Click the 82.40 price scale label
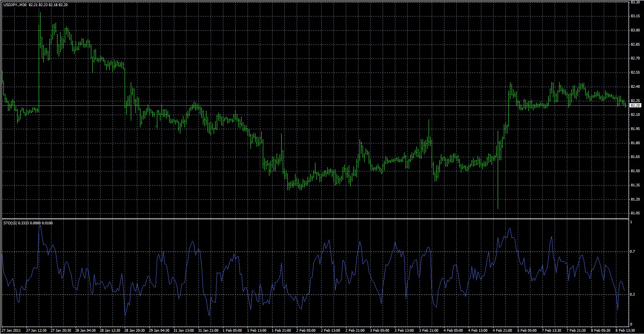 point(635,87)
